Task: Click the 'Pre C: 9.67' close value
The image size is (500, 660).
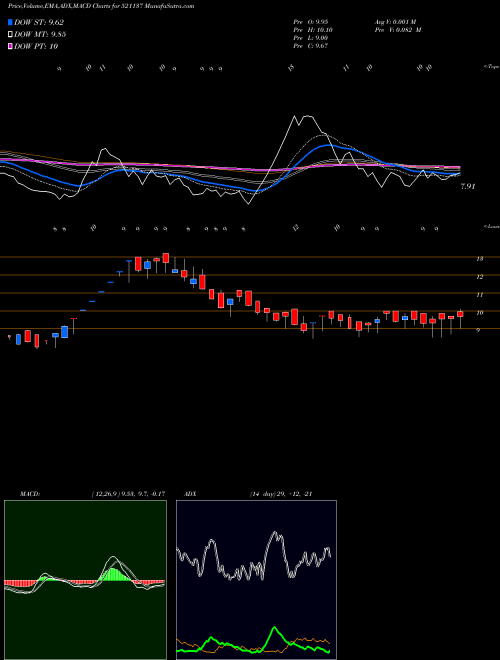Action: click(x=313, y=46)
